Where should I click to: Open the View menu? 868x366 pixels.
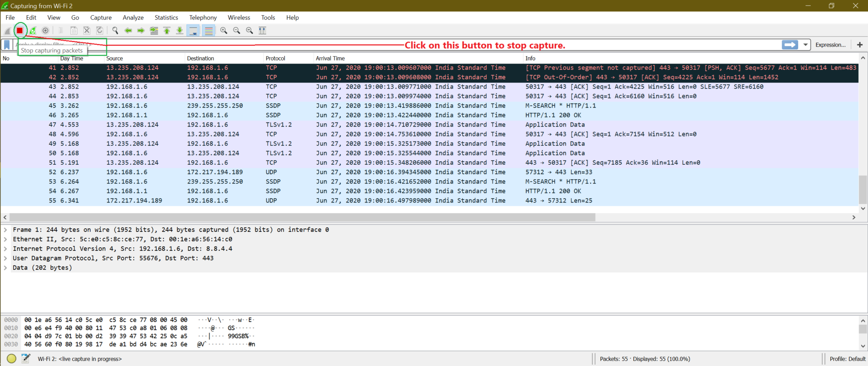point(54,17)
